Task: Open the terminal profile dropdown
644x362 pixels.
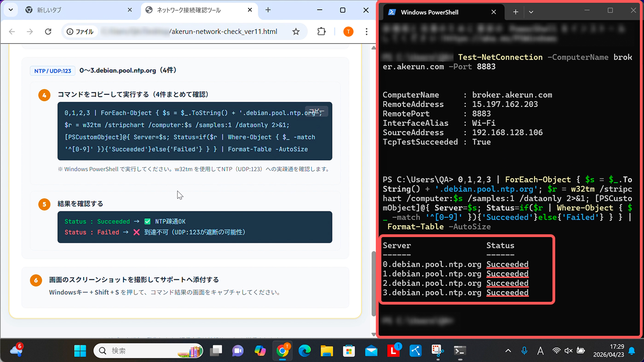Action: coord(531,12)
